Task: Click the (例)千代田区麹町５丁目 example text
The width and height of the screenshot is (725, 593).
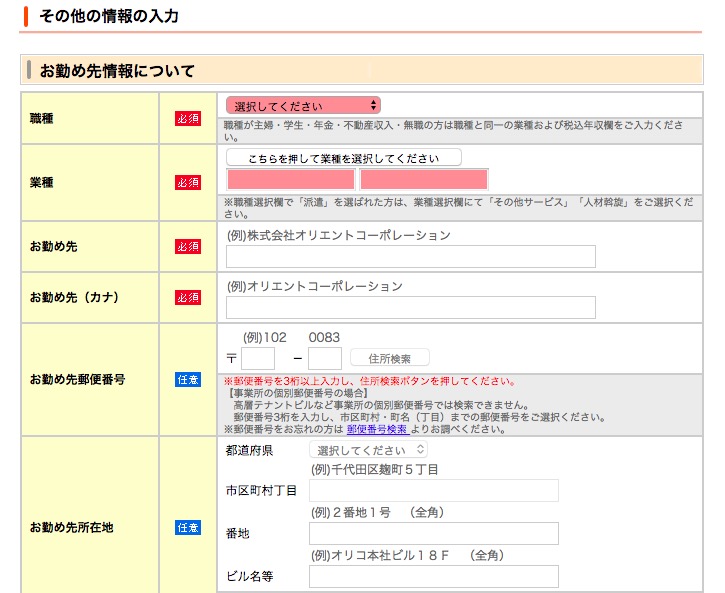Action: point(375,470)
